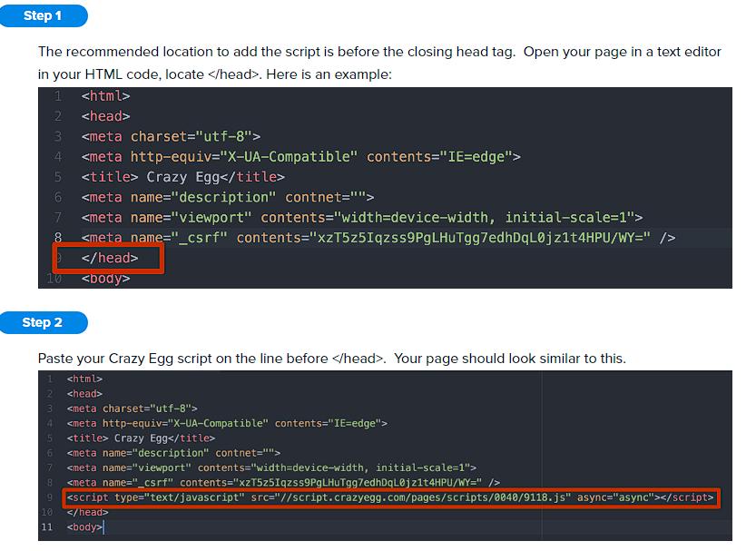Click the </head> closing tag in first code block
Image resolution: width=756 pixels, height=551 pixels.
pyautogui.click(x=110, y=258)
